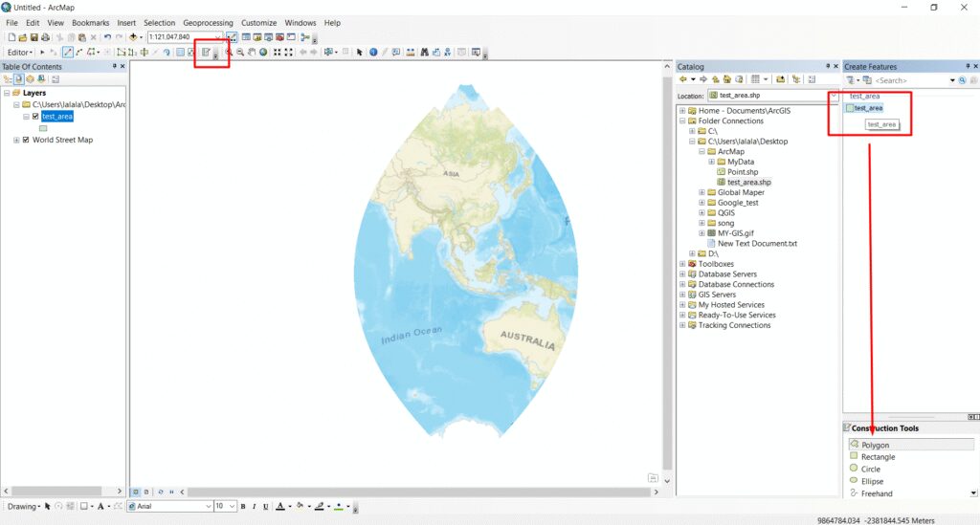Click Catalog Up One Level icon
Viewport: 980px width, 525px height.
(x=715, y=79)
